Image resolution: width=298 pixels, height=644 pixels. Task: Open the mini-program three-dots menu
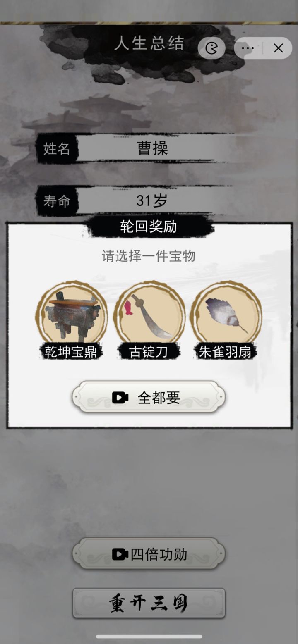(x=248, y=48)
